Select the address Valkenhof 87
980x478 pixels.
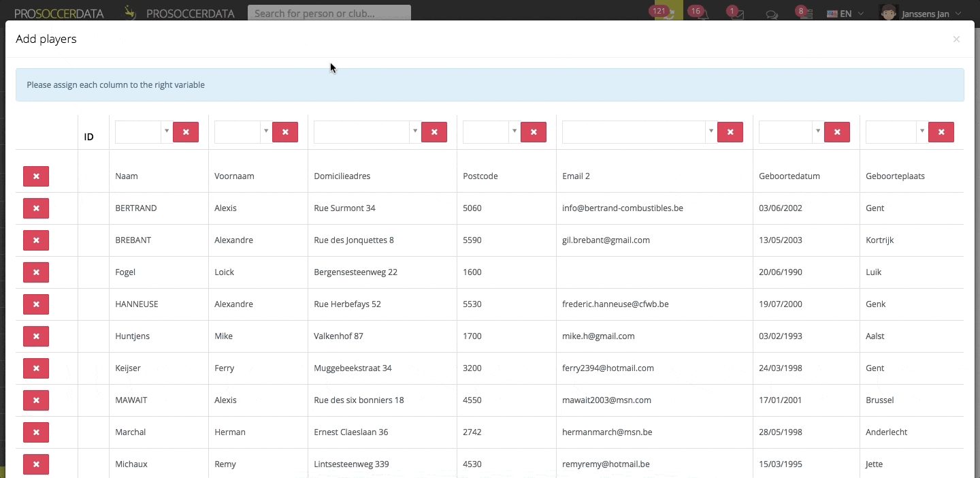coord(338,336)
